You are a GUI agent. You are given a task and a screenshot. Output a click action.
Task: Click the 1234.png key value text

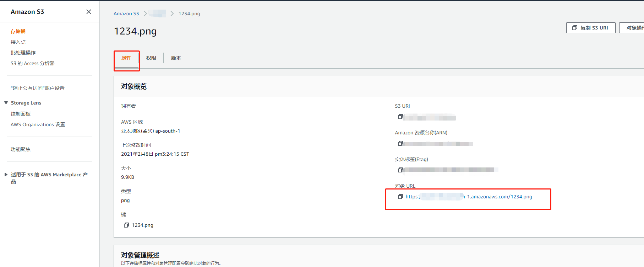tap(143, 225)
